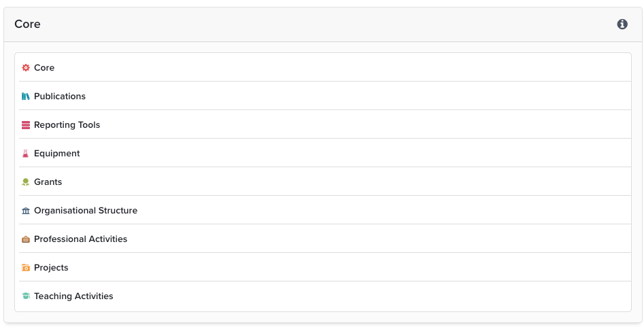Open the Core list item
The image size is (644, 327).
[44, 68]
